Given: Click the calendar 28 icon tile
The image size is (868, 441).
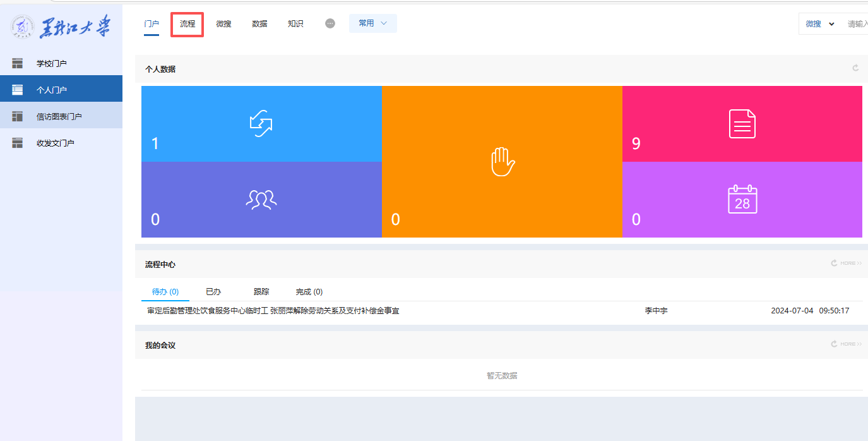Looking at the screenshot, I should 742,199.
